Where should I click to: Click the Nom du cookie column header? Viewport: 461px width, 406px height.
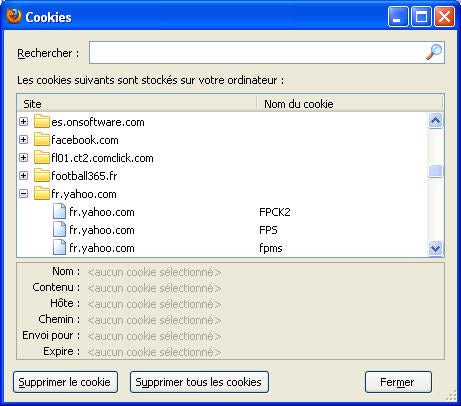tap(350, 104)
